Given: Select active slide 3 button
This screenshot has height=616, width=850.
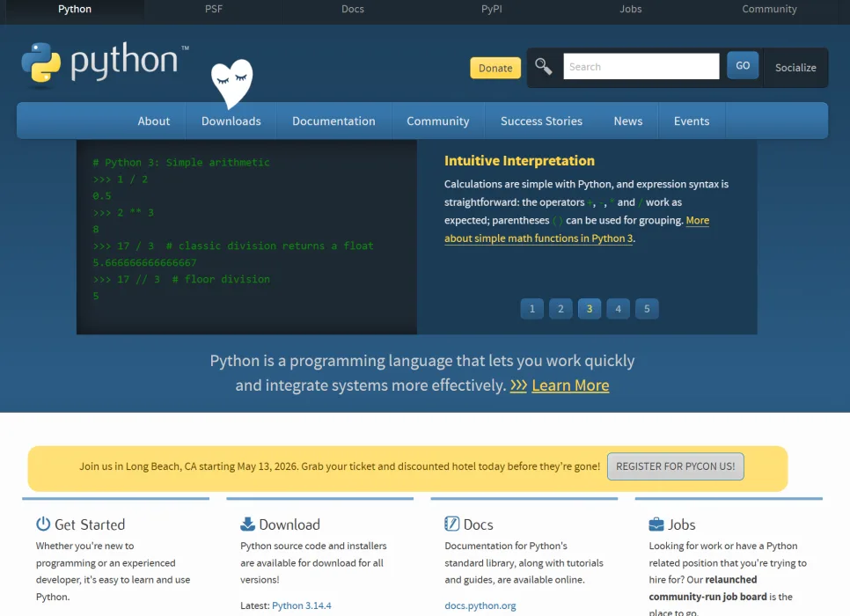Looking at the screenshot, I should coord(590,309).
